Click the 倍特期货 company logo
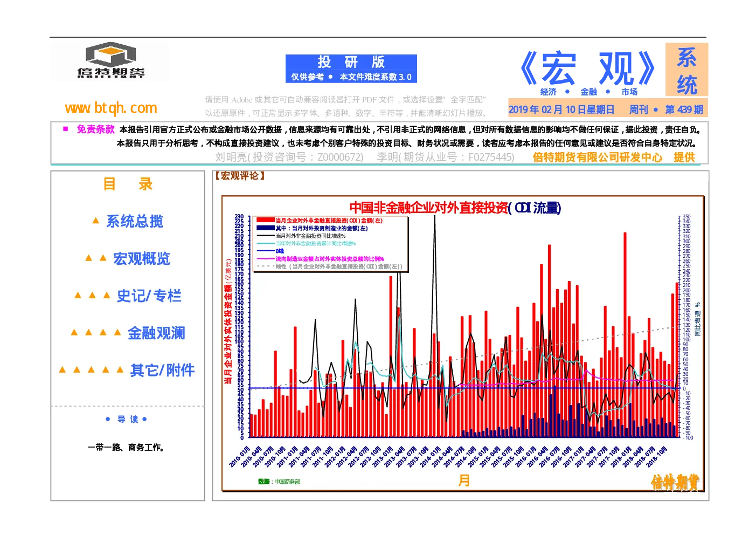756x535 pixels. point(110,60)
